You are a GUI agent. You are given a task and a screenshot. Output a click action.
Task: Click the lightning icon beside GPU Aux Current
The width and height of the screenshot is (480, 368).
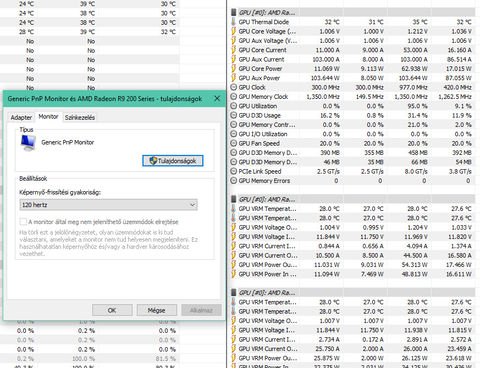pos(233,59)
